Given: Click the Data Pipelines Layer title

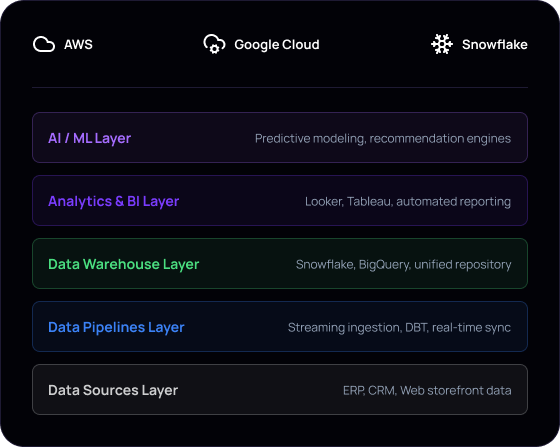Looking at the screenshot, I should point(116,327).
